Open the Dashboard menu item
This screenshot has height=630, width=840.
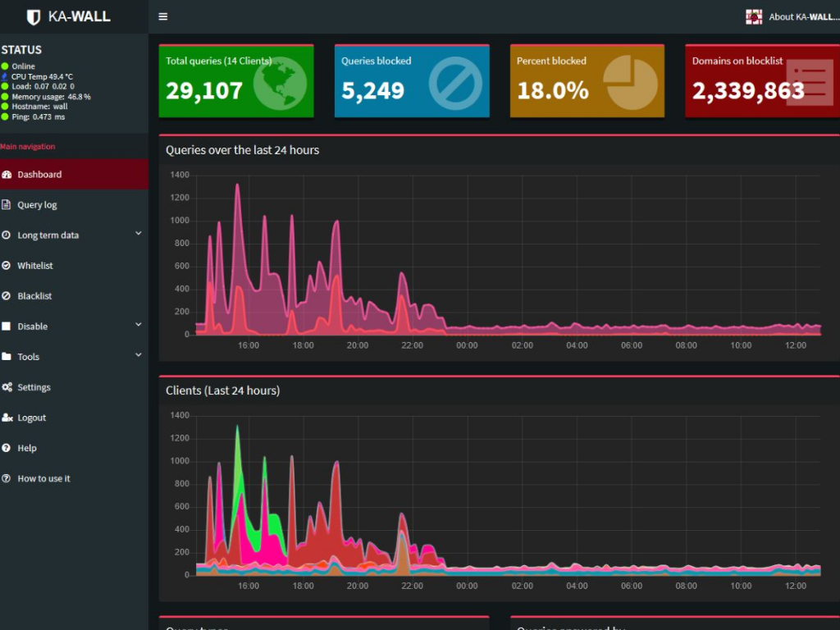coord(74,175)
